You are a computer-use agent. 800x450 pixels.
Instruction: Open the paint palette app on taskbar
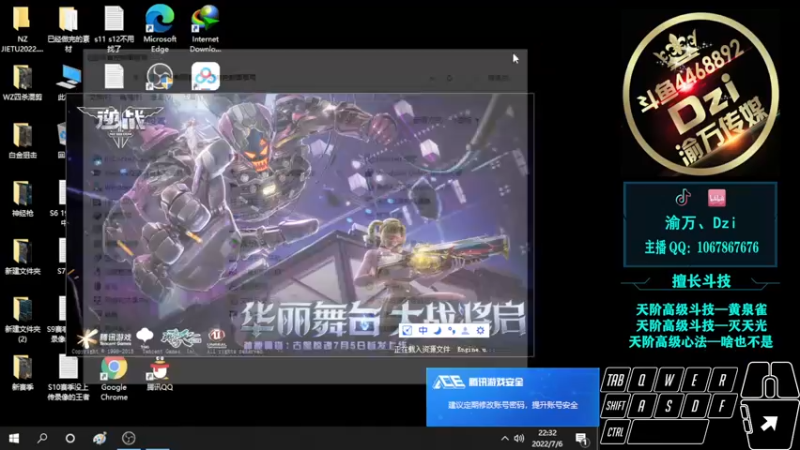point(99,438)
